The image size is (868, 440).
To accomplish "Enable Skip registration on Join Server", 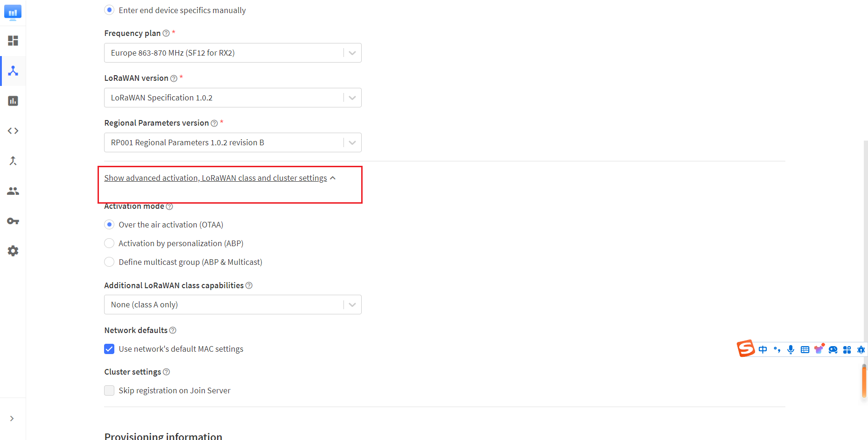I will 109,390.
